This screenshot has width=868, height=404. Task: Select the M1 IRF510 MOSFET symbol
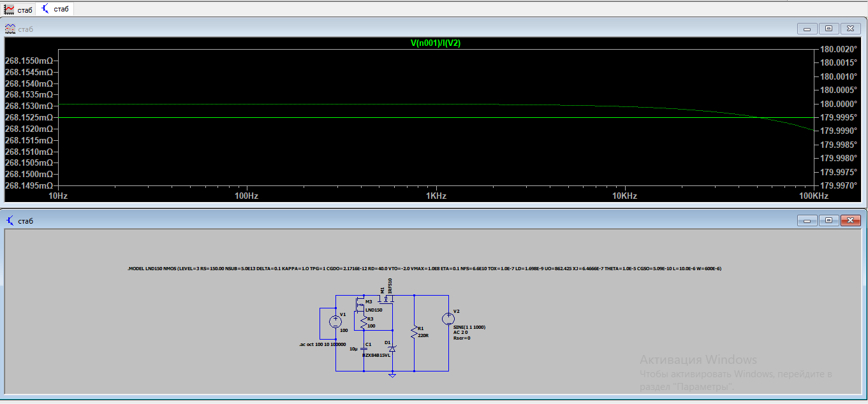(386, 299)
